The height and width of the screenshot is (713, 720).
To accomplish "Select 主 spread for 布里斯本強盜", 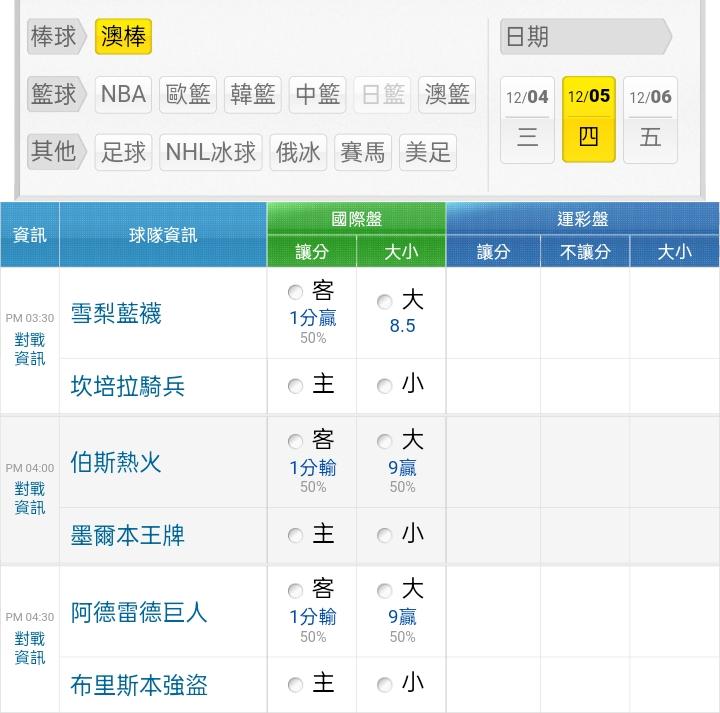I will pos(295,685).
